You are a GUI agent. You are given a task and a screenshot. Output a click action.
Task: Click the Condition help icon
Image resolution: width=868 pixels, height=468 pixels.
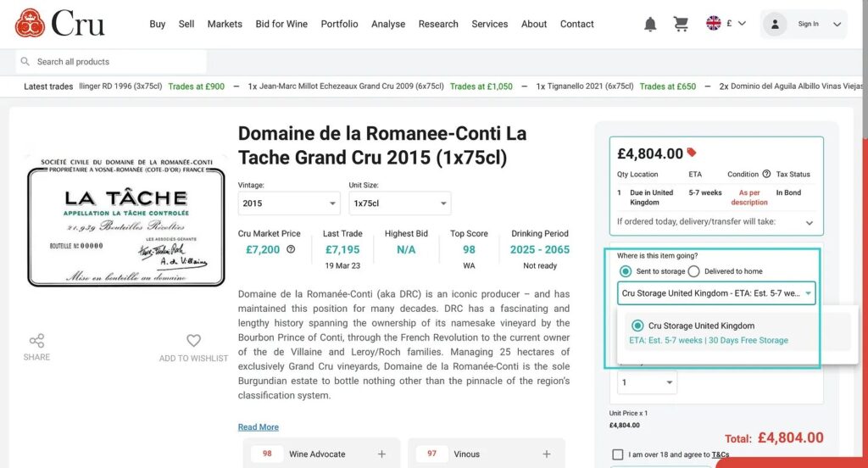pyautogui.click(x=766, y=174)
